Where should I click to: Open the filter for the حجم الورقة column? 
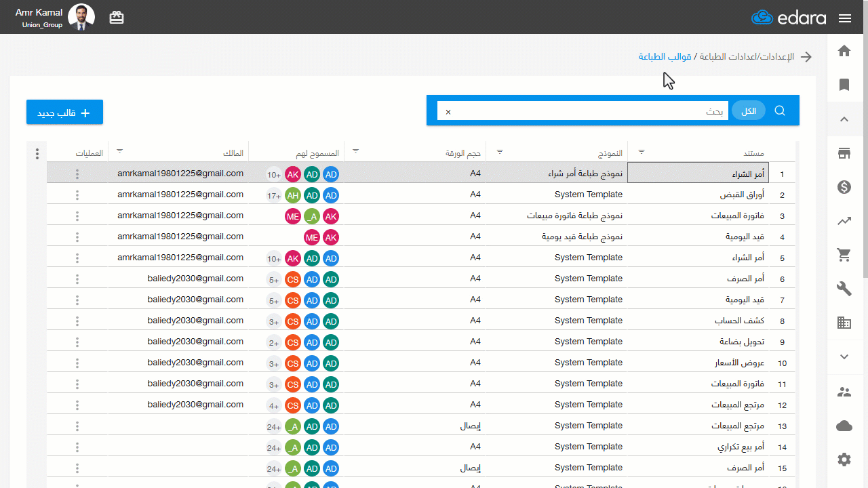(355, 152)
